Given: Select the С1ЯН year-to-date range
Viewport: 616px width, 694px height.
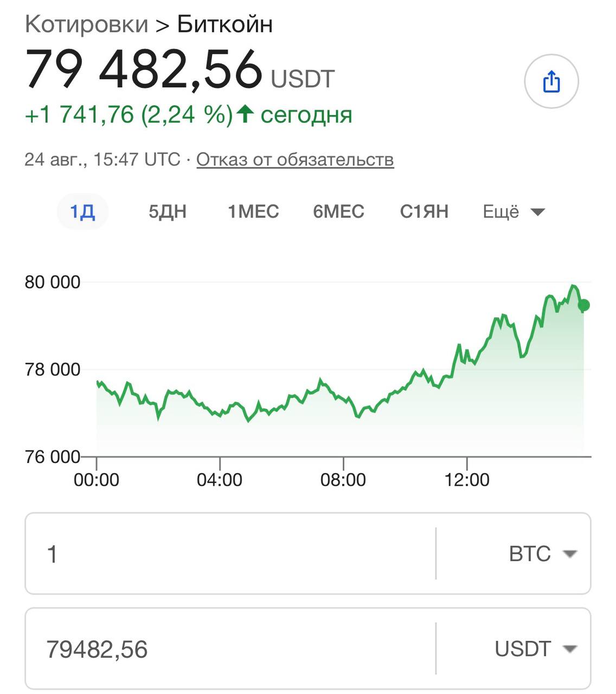Looking at the screenshot, I should pyautogui.click(x=424, y=211).
